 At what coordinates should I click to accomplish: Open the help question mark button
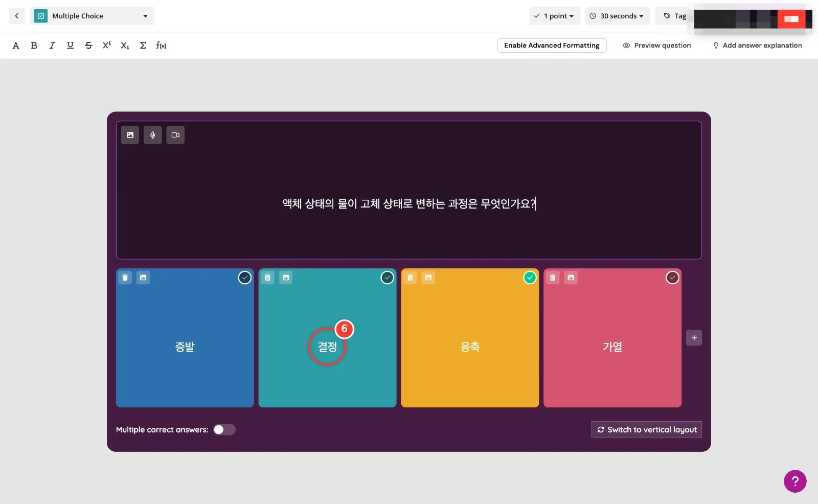[x=795, y=481]
